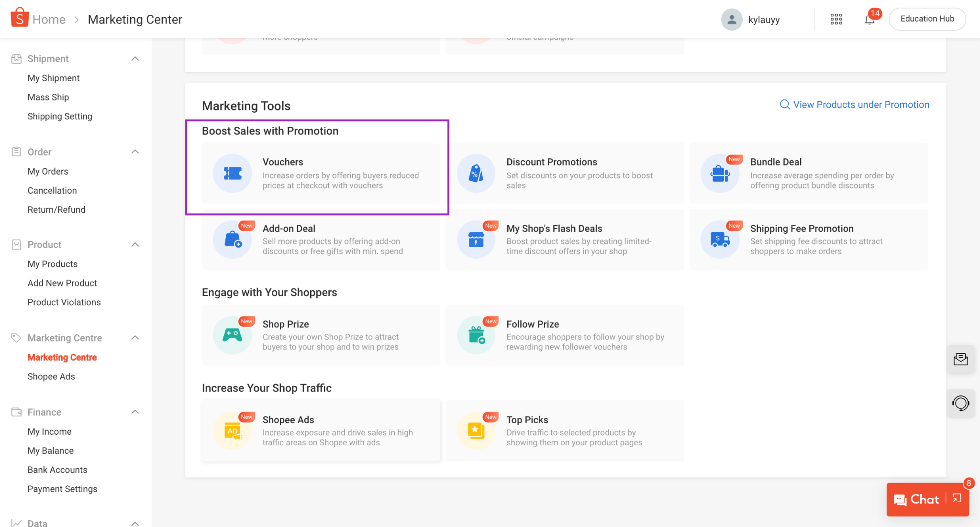Open My Income page
The image size is (980, 527).
point(50,431)
